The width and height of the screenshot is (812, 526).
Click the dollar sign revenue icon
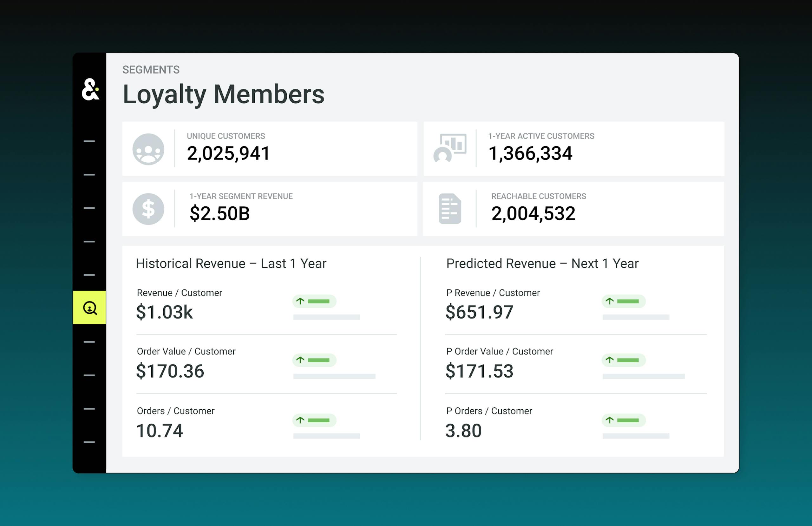pos(148,209)
